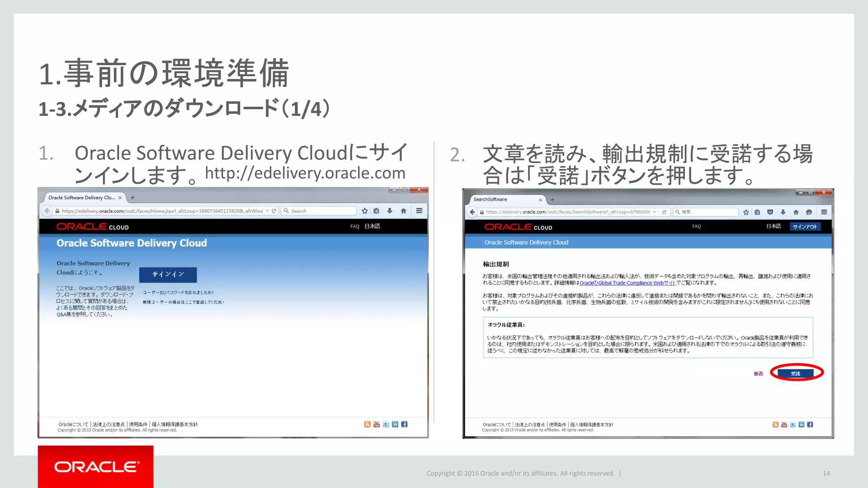
Task: Open the LinkedIn icon on the sign-in page footer
Action: [395, 424]
